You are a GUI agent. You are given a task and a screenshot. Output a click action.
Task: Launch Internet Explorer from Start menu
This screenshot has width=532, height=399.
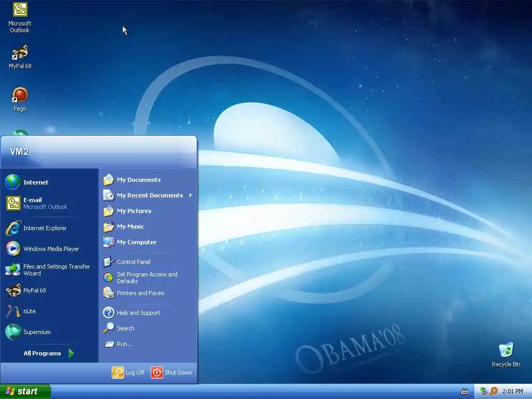click(x=49, y=228)
